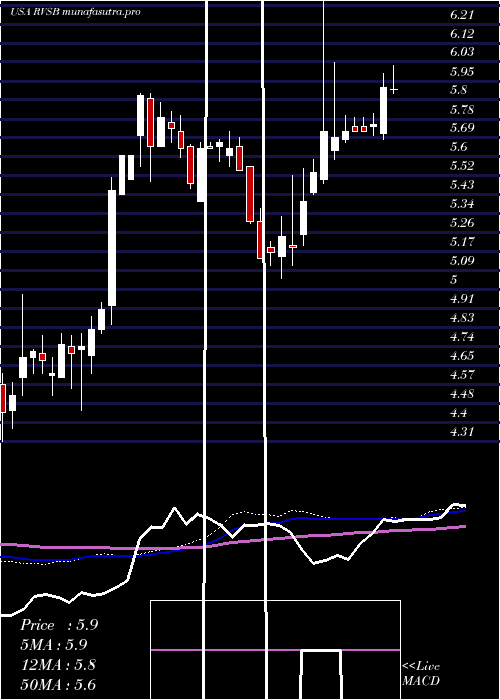Viewport: 500px width, 700px height.
Task: Click the 'USA RVSB munafasutra.pro' chart title
Action: point(75,12)
